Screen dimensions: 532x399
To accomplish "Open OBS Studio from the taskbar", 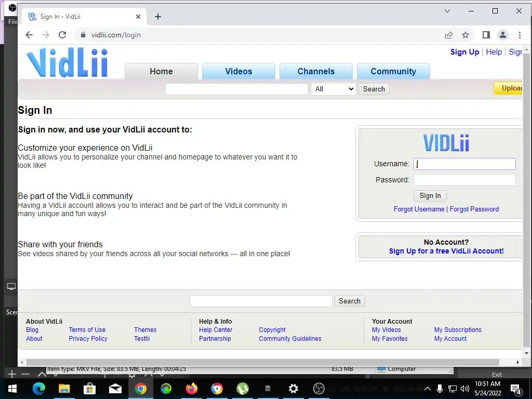I will click(318, 389).
